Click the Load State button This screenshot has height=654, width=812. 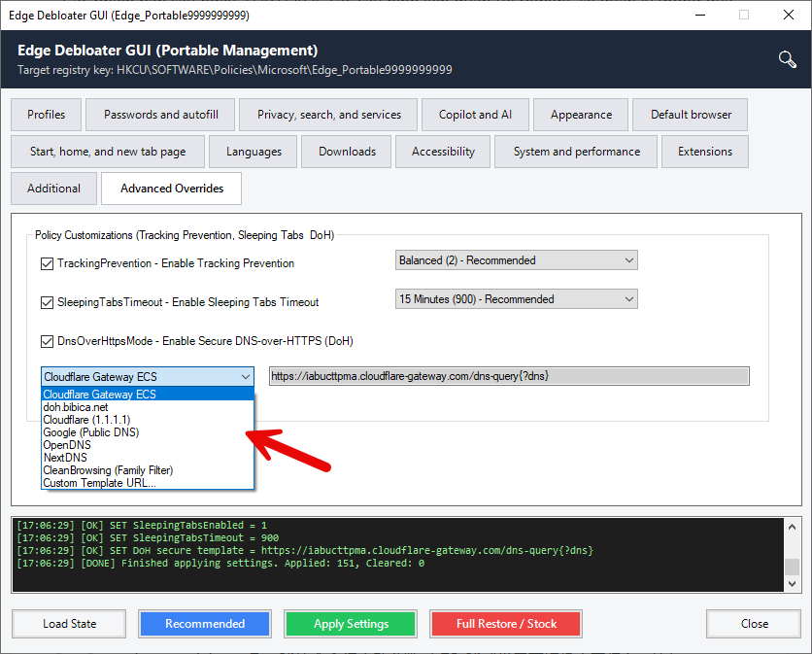69,624
